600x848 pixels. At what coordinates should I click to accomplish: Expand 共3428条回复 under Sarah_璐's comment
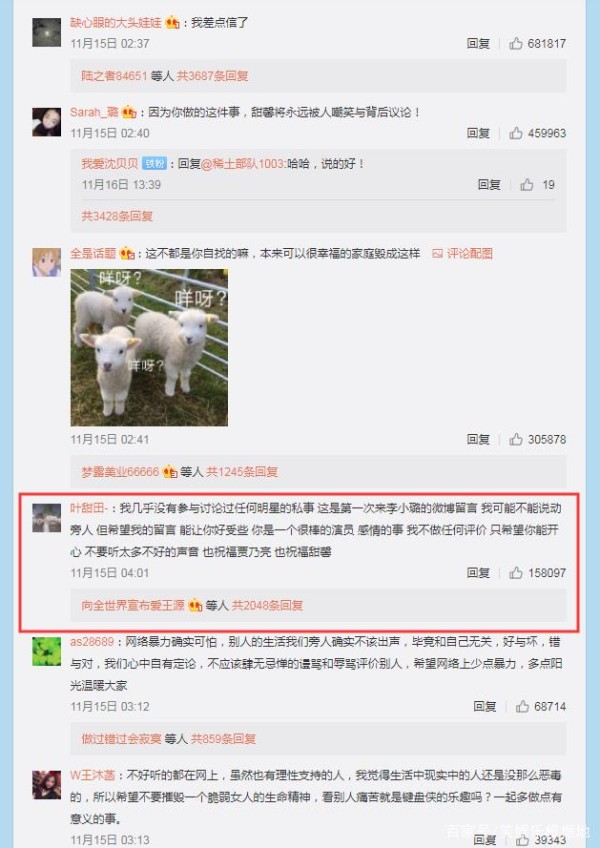tap(117, 216)
